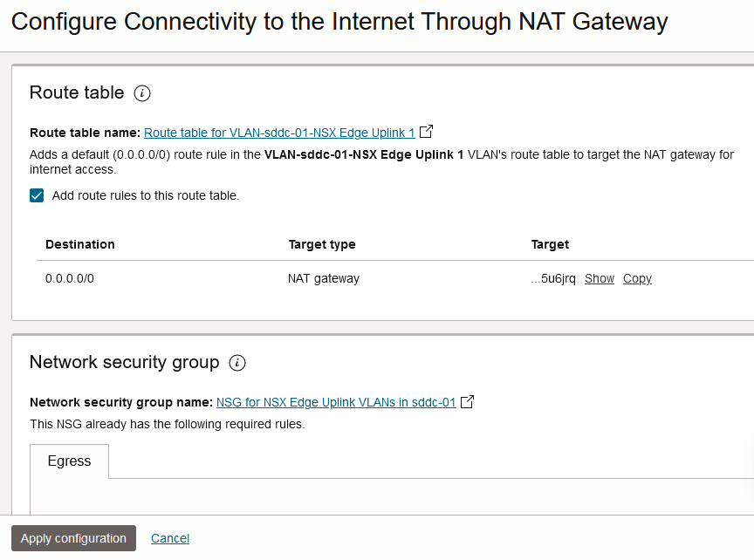Show the masked NAT gateway target value
This screenshot has height=560, width=754.
pyautogui.click(x=599, y=278)
